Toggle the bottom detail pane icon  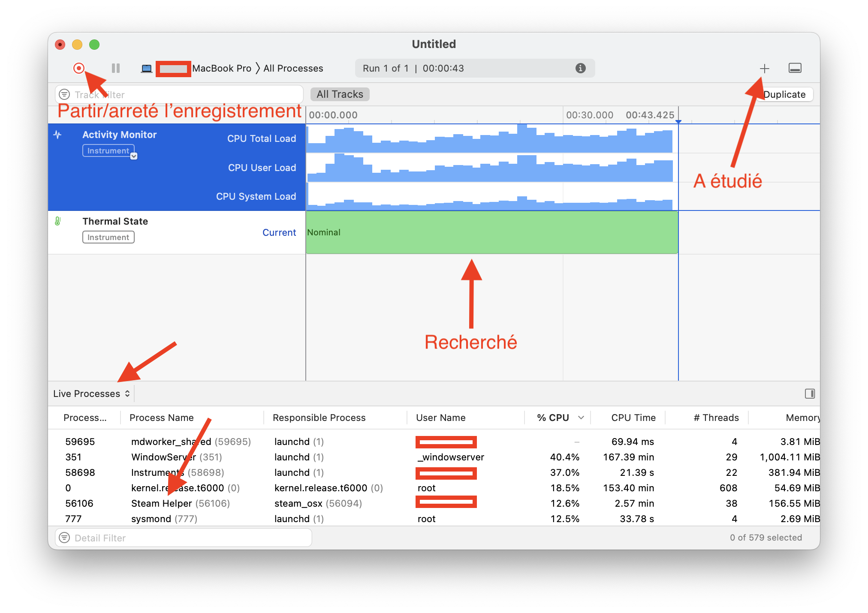[795, 68]
